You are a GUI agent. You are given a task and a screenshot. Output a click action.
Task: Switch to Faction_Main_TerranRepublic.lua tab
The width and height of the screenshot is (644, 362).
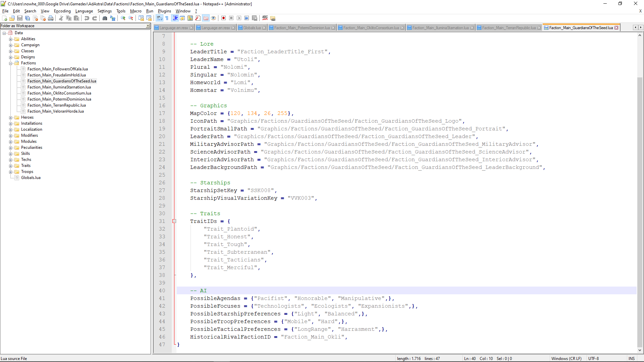508,28
